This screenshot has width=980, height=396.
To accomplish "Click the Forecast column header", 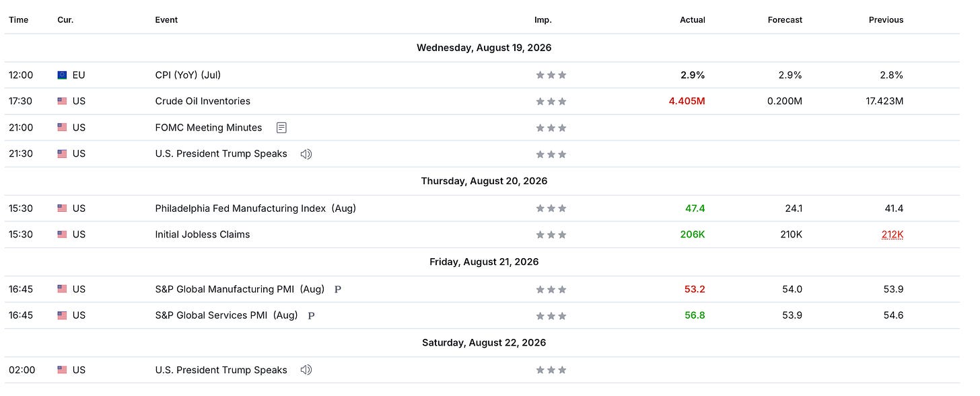I will pos(785,20).
